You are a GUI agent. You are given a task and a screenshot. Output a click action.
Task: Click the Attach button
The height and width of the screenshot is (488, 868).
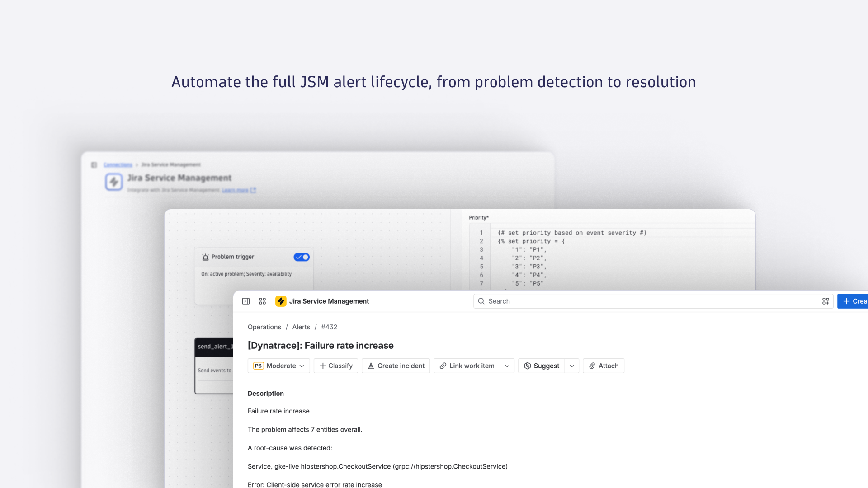pos(604,366)
